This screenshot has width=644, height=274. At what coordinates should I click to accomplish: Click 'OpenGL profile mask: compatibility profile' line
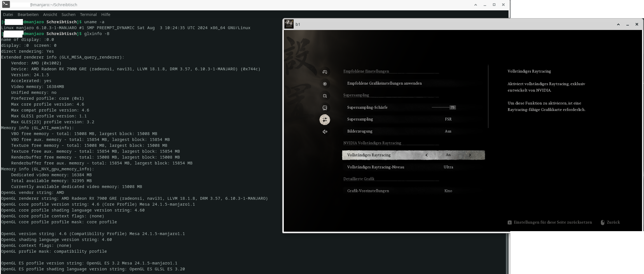coord(54,251)
